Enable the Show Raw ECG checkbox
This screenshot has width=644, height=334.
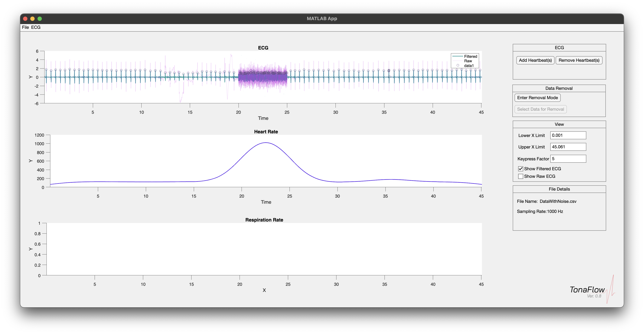point(521,176)
